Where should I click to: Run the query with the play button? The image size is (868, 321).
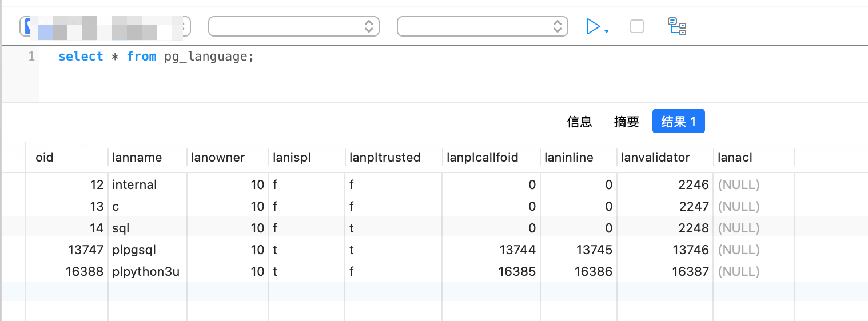coord(592,26)
